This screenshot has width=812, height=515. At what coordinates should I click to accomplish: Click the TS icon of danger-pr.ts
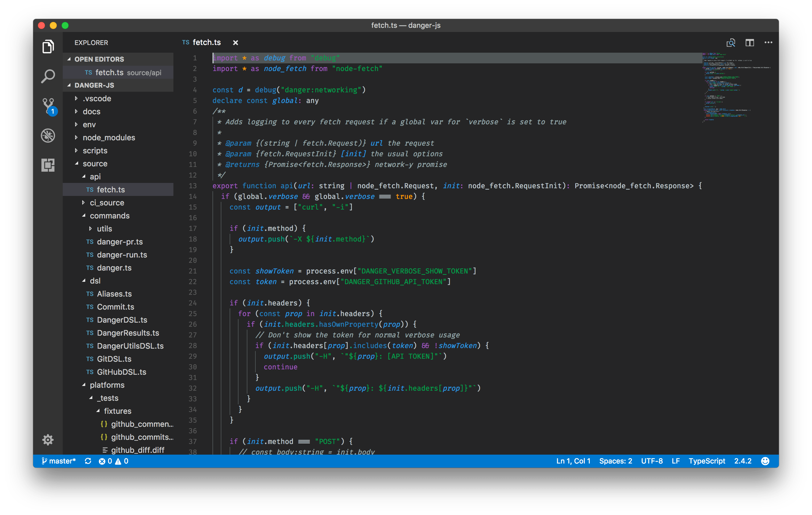pyautogui.click(x=90, y=242)
